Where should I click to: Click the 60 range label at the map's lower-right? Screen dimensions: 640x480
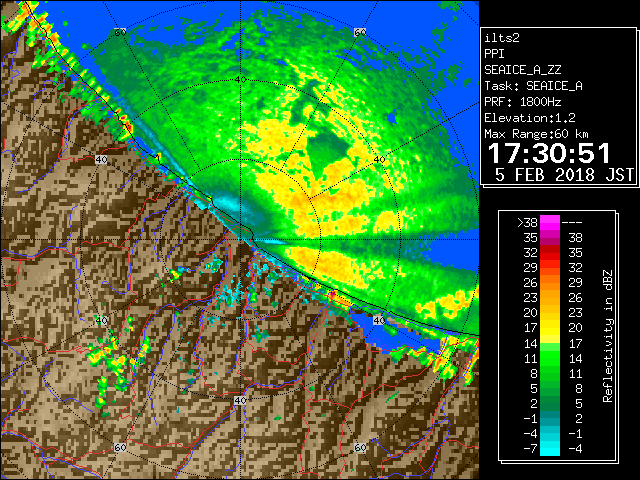[x=360, y=447]
